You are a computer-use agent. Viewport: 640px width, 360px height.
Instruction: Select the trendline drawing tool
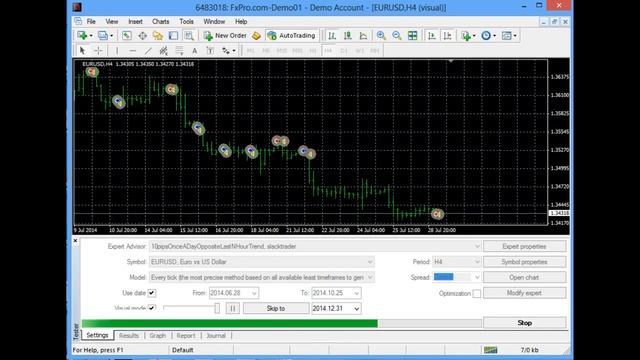pos(148,51)
